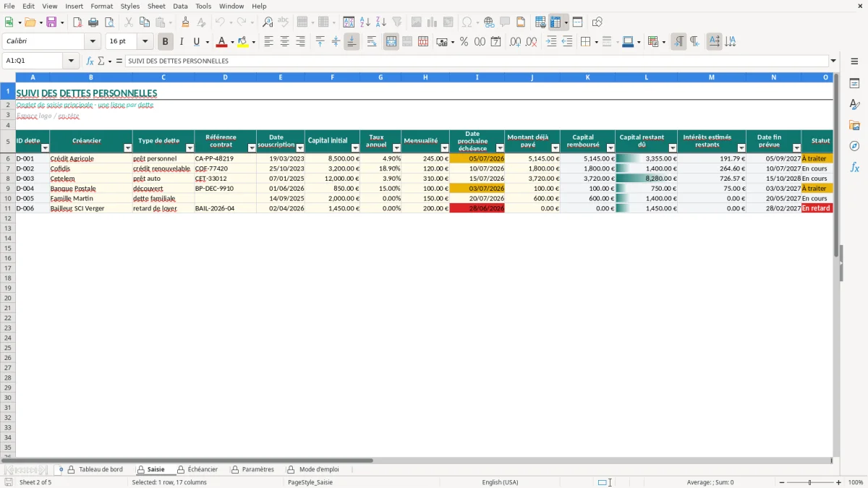
Task: Click column header H
Action: coord(425,77)
